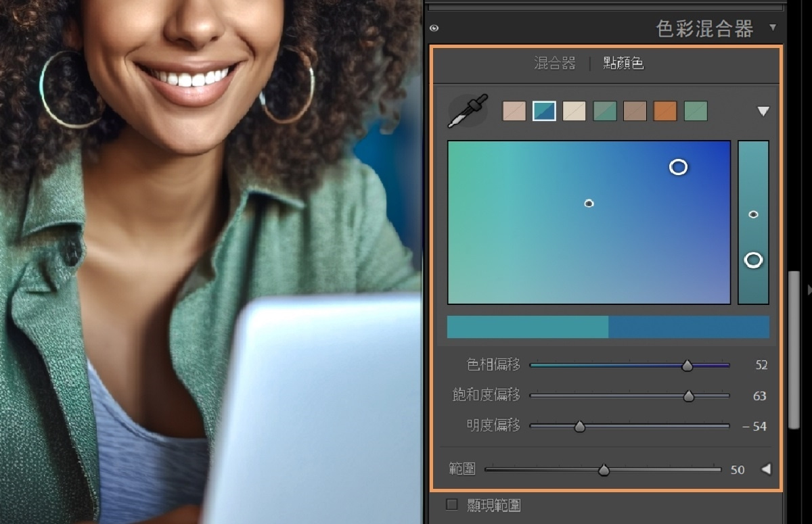Switch to the 混合器 tab

[x=555, y=63]
